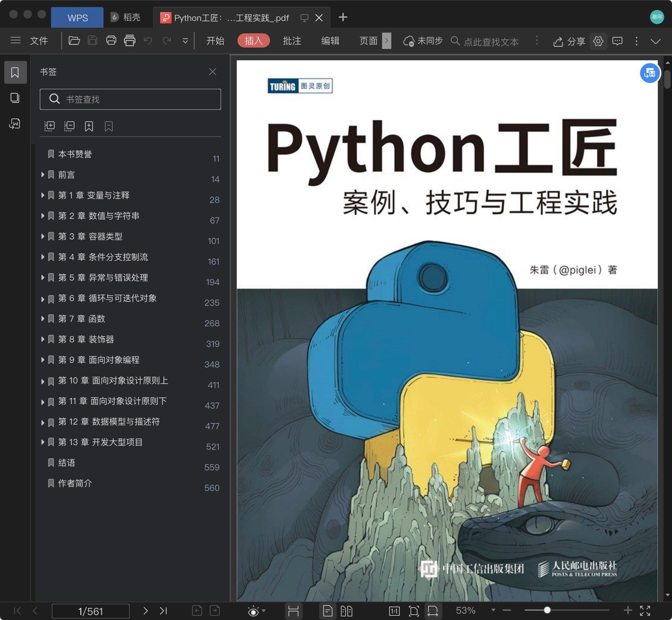
Task: Switch to the 插入 tab
Action: coord(254,41)
